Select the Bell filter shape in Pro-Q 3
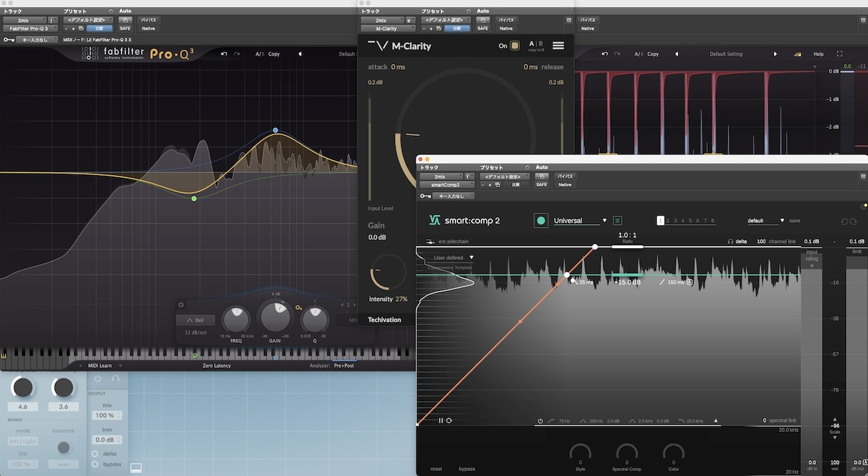 tap(196, 320)
